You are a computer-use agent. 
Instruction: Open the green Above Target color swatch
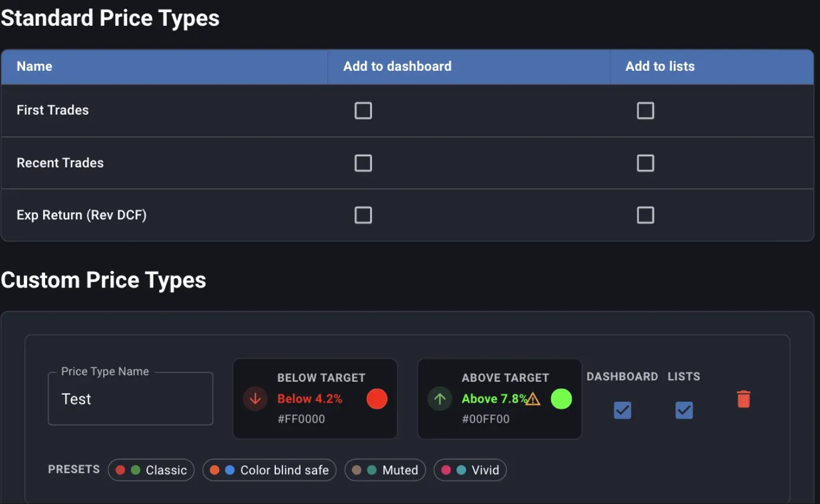(561, 399)
